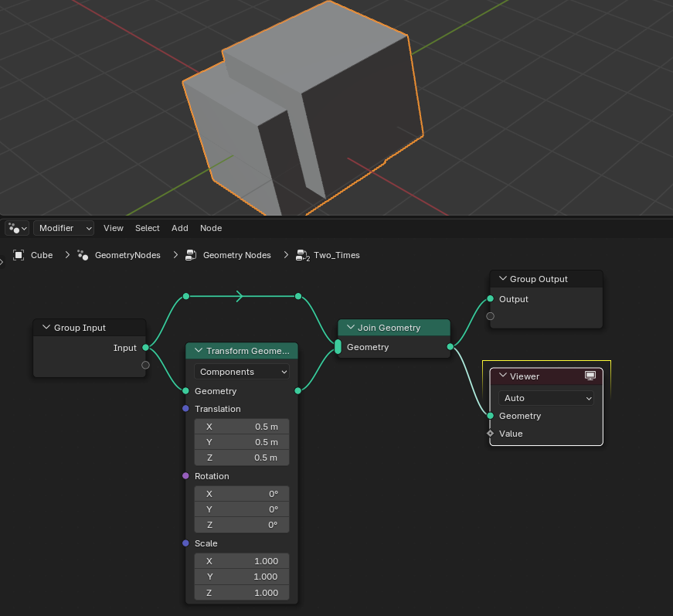673x616 pixels.
Task: Click the Join Geometry output socket
Action: click(450, 346)
